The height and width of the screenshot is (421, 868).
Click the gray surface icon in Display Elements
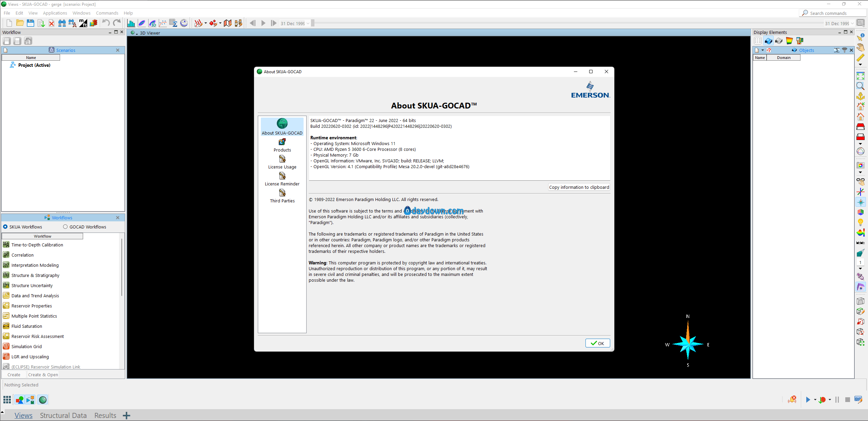[779, 41]
